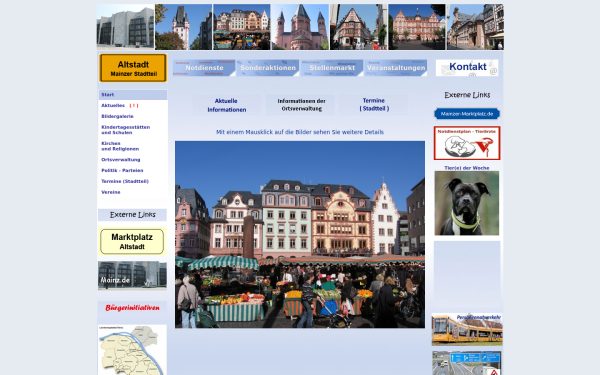
Task: Open Kirchen und Religionen link
Action: 120,146
